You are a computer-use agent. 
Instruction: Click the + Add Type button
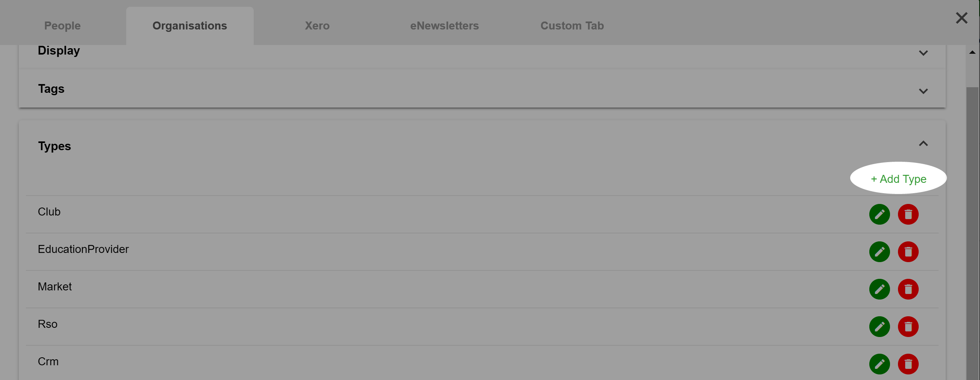[898, 179]
